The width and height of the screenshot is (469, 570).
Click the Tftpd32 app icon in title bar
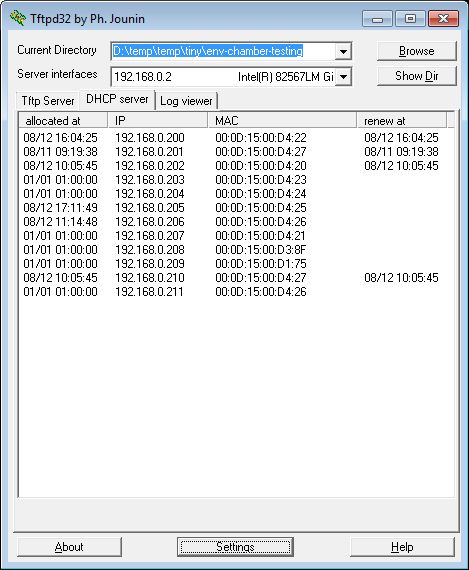click(18, 18)
